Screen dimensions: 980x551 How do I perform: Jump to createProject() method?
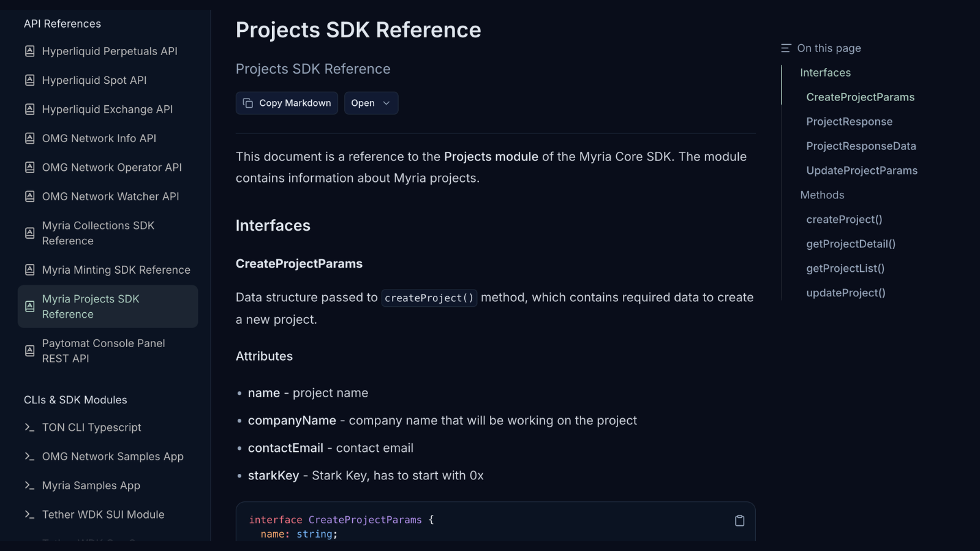tap(844, 220)
